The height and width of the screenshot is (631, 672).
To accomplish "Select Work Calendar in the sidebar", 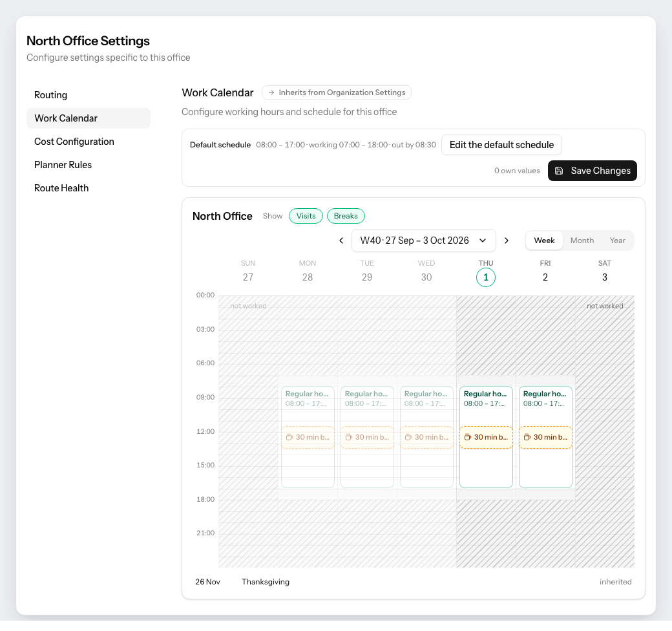I will pyautogui.click(x=89, y=118).
